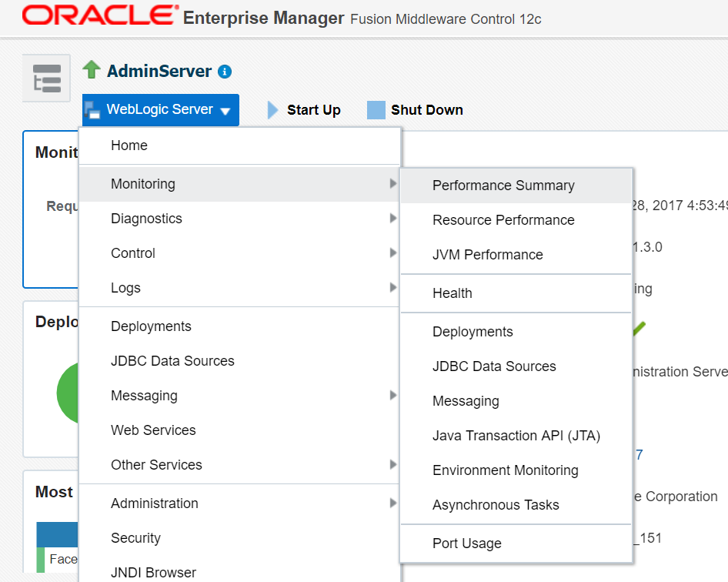Click the green up-status arrow icon
The image size is (728, 582).
[x=92, y=70]
